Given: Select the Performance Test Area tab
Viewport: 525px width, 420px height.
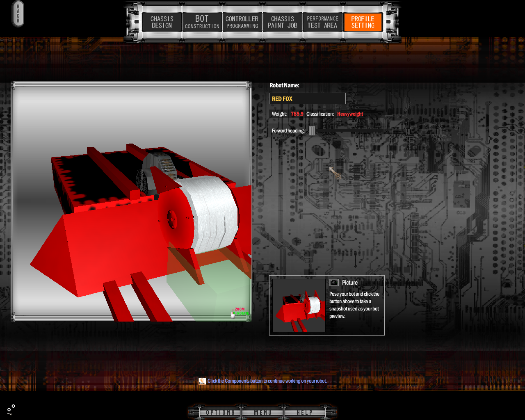Looking at the screenshot, I should [322, 22].
